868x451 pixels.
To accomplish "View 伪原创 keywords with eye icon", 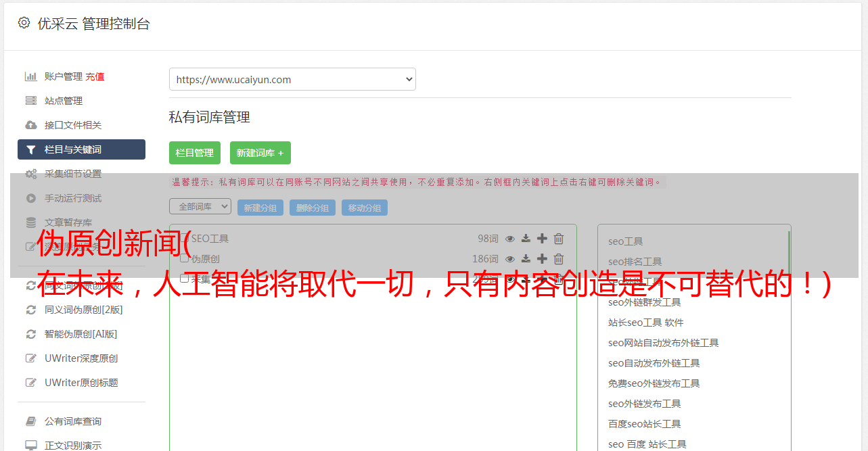I will coord(510,259).
